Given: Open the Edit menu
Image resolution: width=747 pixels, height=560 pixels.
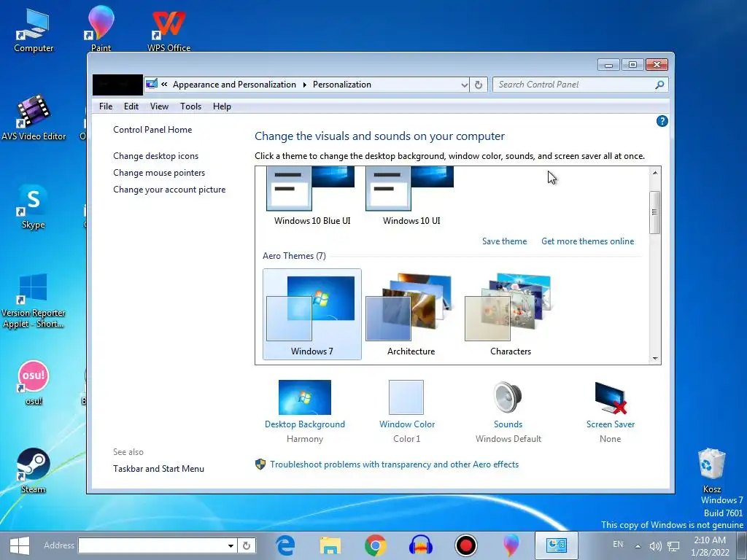Looking at the screenshot, I should coord(131,106).
